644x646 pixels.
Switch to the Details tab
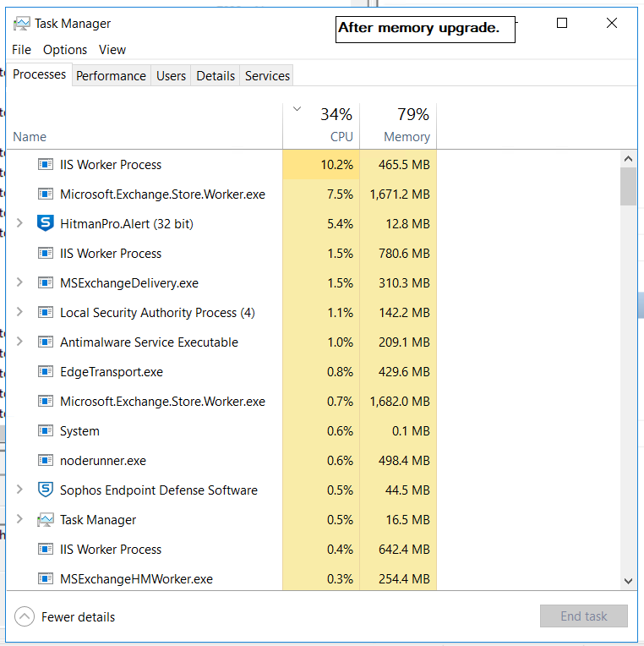coord(216,76)
